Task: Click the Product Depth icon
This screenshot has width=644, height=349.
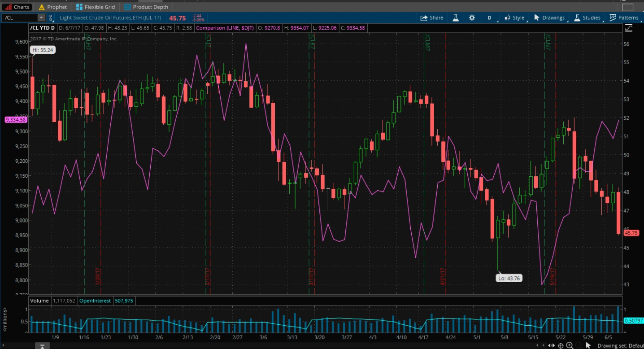Action: coord(128,7)
